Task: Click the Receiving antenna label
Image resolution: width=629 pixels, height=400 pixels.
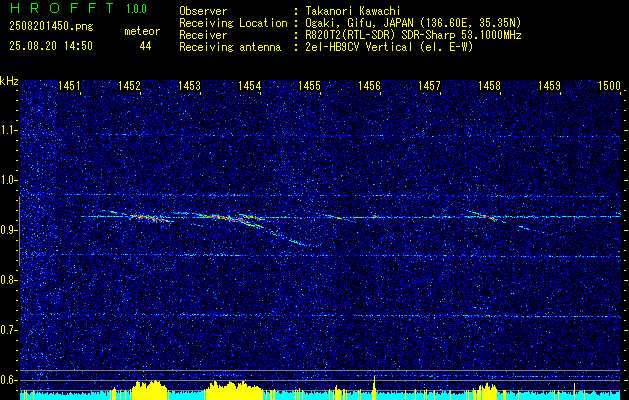Action: tap(230, 47)
